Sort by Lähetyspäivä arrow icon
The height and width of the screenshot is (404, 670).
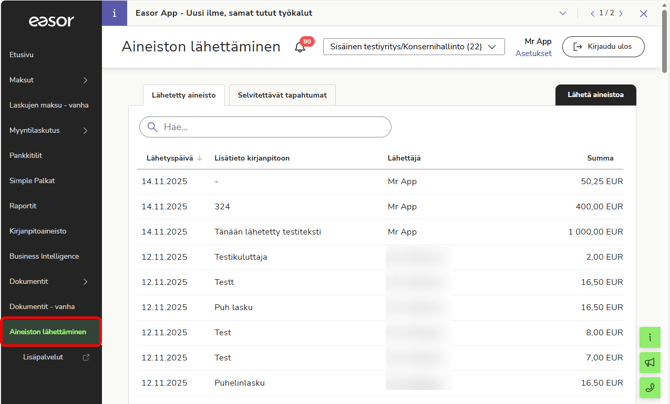click(200, 158)
